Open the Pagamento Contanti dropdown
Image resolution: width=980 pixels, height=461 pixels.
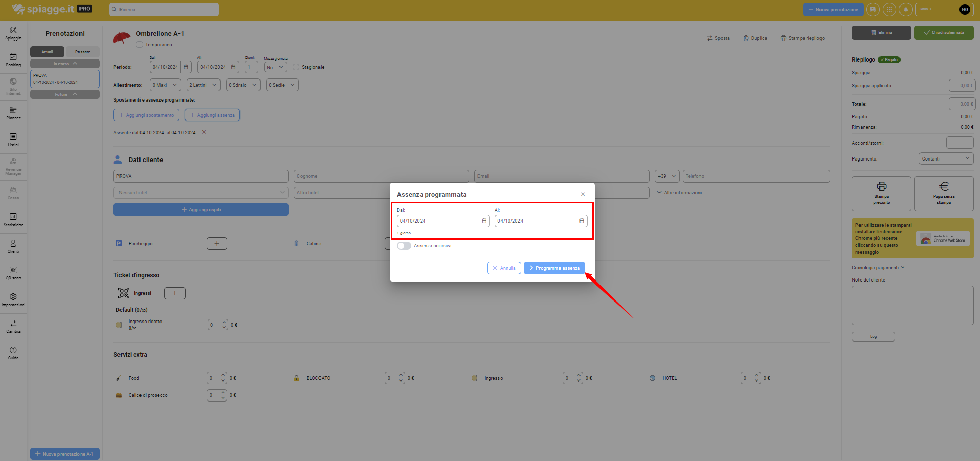coord(946,158)
